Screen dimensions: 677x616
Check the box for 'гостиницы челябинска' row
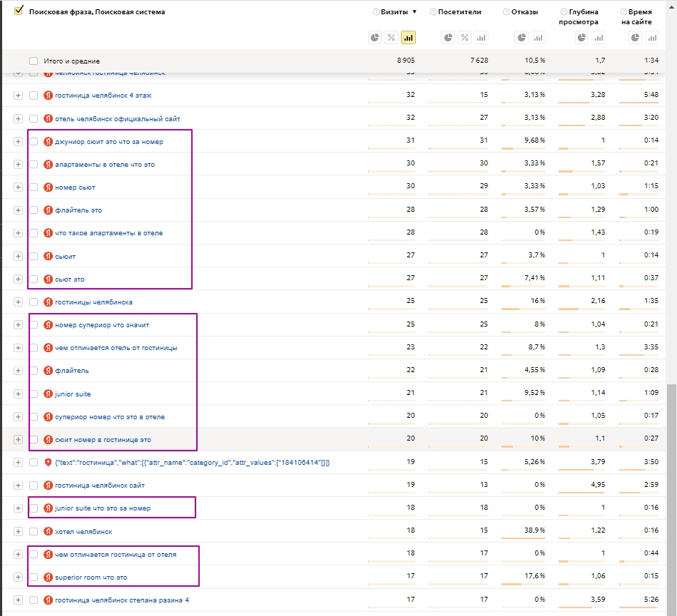(34, 302)
